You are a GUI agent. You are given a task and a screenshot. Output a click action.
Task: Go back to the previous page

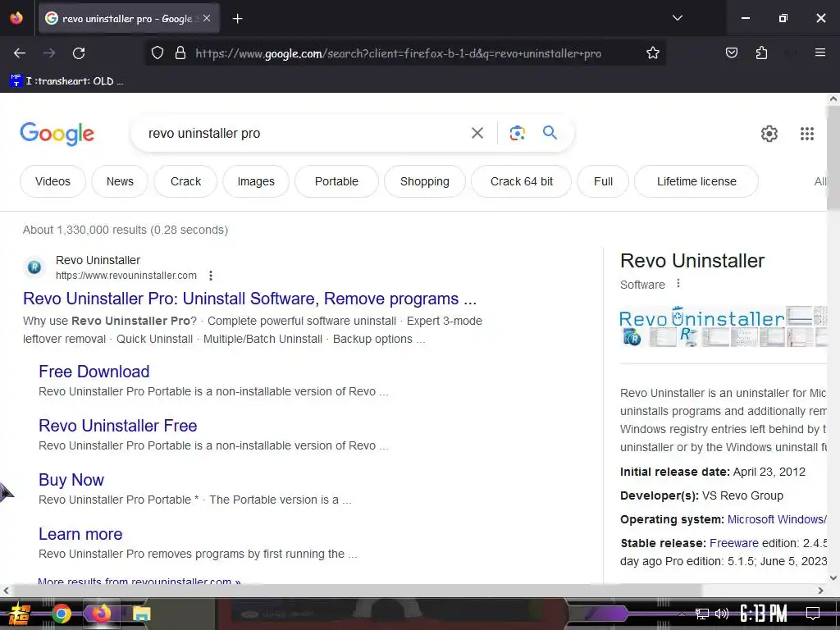point(20,53)
